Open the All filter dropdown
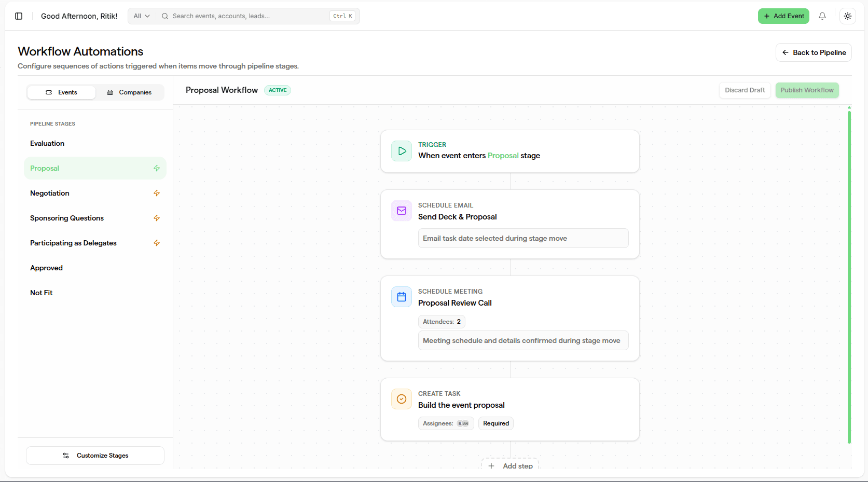868x482 pixels. [142, 16]
